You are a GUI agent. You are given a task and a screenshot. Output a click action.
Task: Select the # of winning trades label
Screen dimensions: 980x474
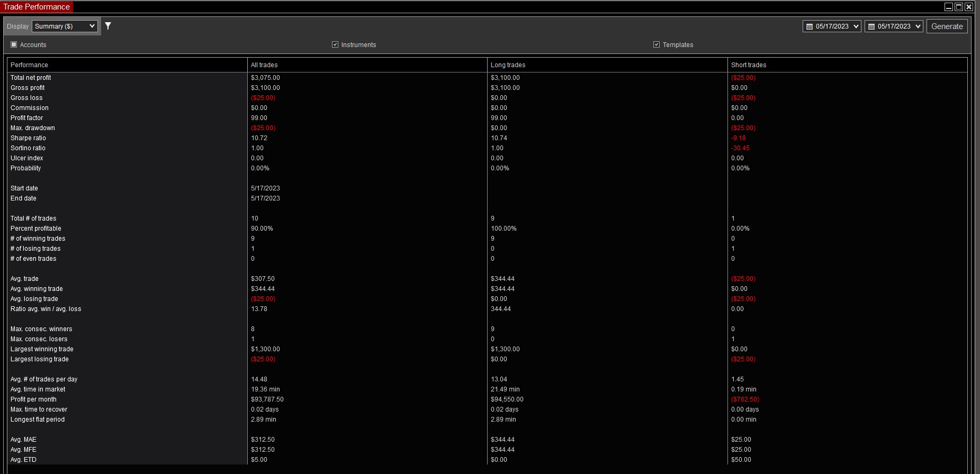tap(38, 239)
